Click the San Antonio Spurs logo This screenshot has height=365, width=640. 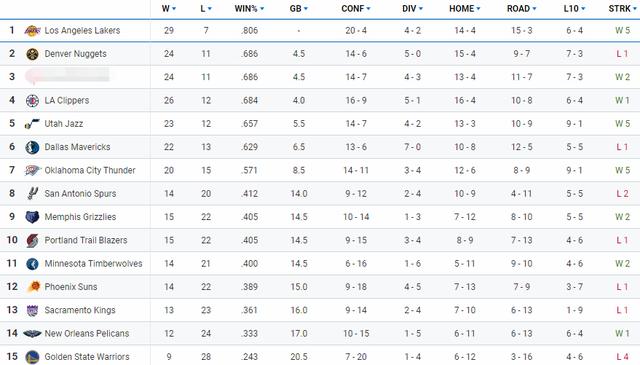click(x=32, y=194)
